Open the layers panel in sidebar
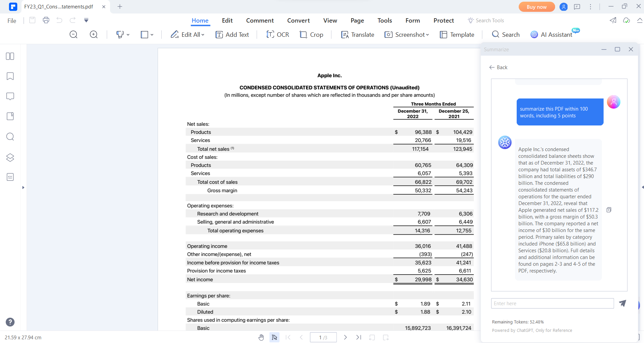Image resolution: width=644 pixels, height=343 pixels. [10, 158]
